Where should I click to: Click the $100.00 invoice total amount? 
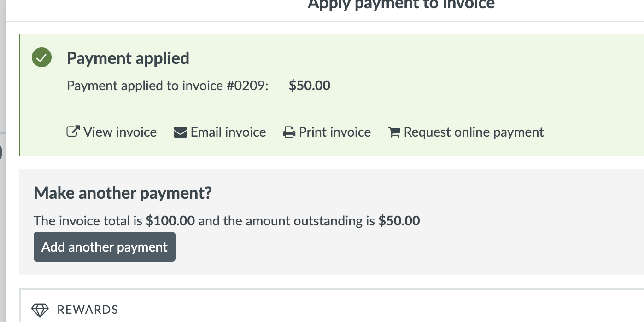[170, 221]
